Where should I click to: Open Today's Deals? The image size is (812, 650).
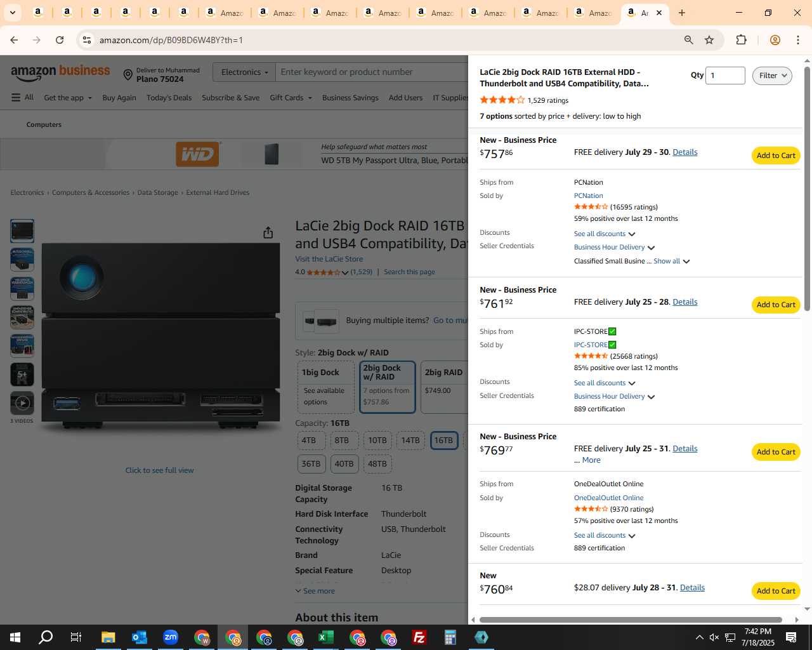coord(169,98)
